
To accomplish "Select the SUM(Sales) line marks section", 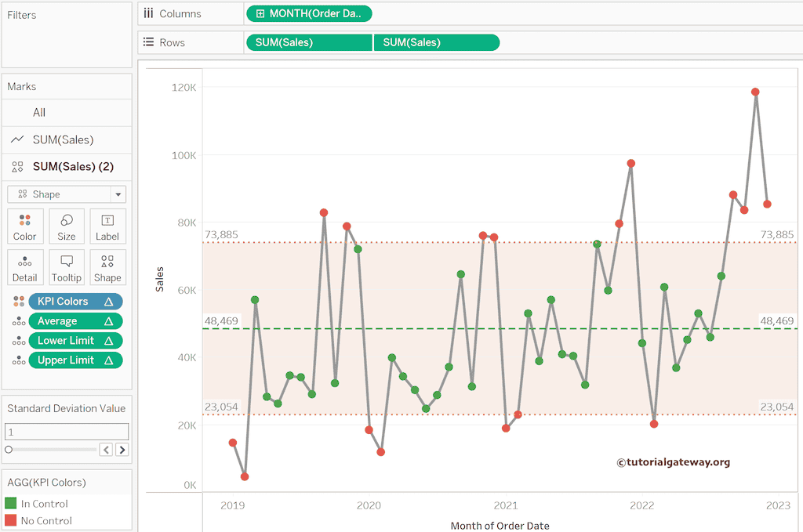I will [63, 139].
